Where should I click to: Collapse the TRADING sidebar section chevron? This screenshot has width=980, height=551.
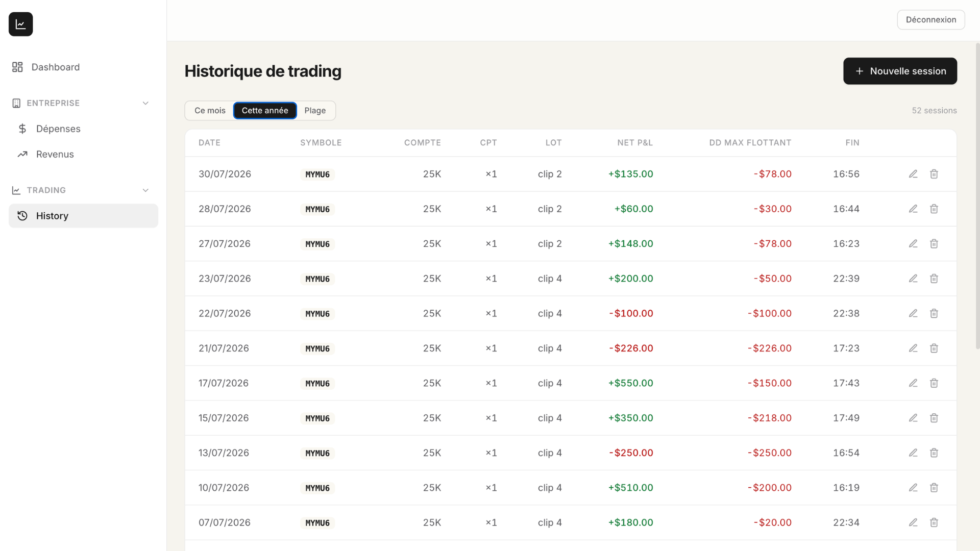coord(145,190)
